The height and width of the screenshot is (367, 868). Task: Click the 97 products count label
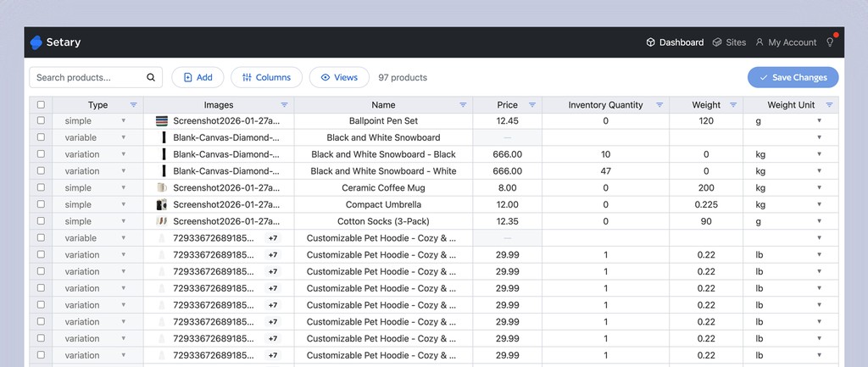pos(403,77)
